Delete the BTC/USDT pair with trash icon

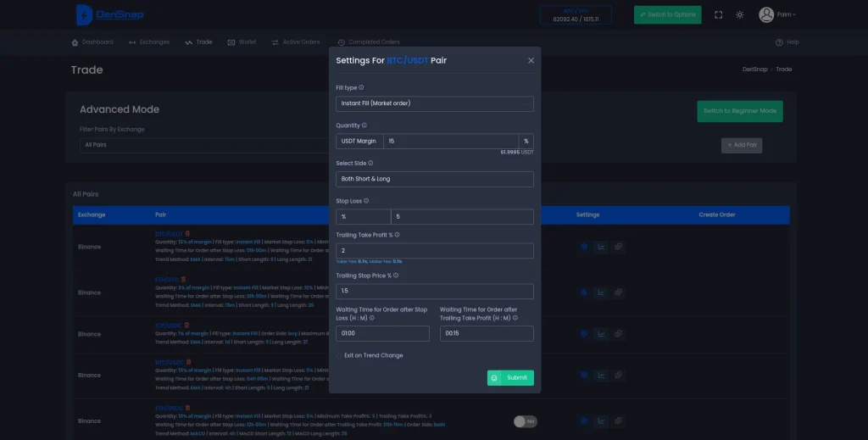(x=187, y=233)
